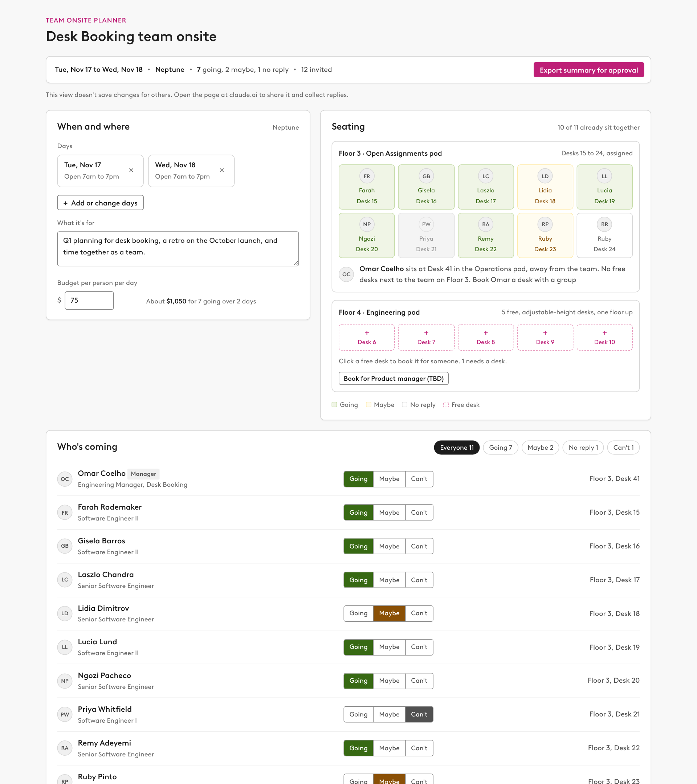Select Priya's Desk 21 card
The width and height of the screenshot is (697, 784).
coord(426,236)
